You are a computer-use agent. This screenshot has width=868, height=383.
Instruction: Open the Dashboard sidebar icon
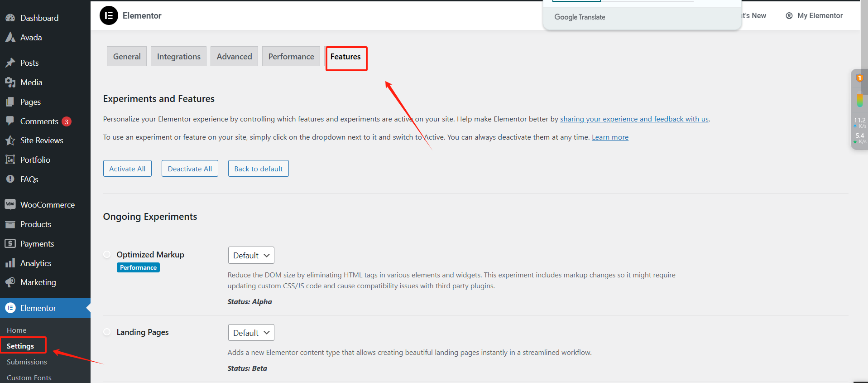coord(10,18)
